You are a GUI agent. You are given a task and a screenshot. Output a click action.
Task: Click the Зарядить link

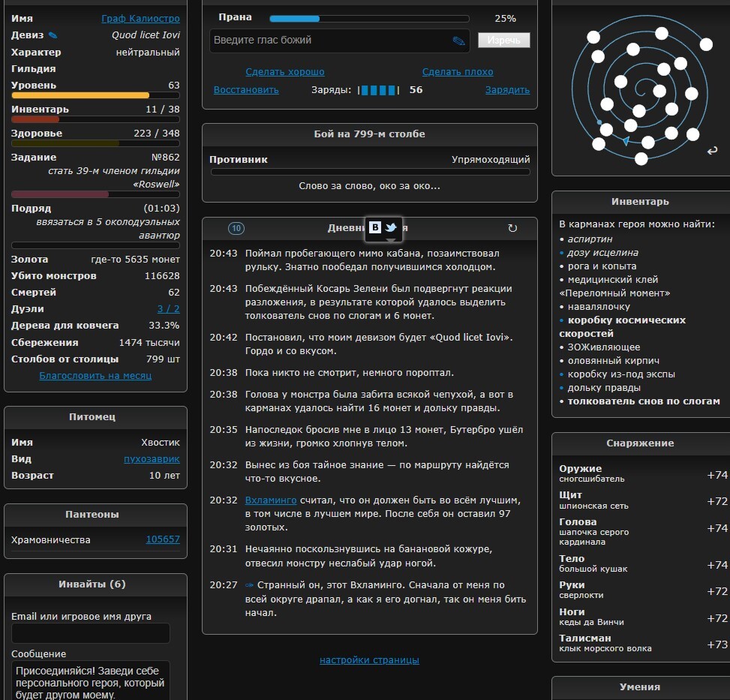pos(507,90)
